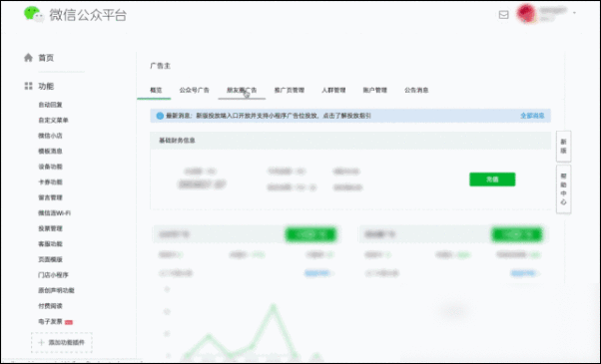The width and height of the screenshot is (601, 364).
Task: Click green button in right ad card header
Action: (517, 234)
